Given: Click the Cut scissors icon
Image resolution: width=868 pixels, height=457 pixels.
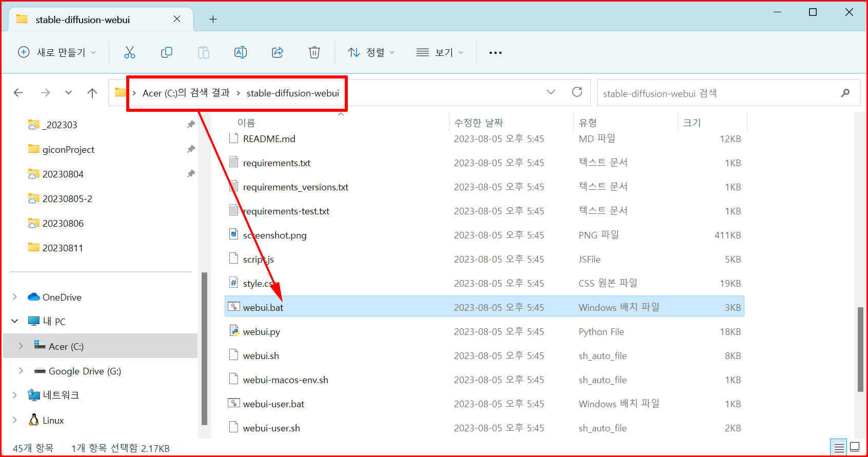Looking at the screenshot, I should pos(130,52).
